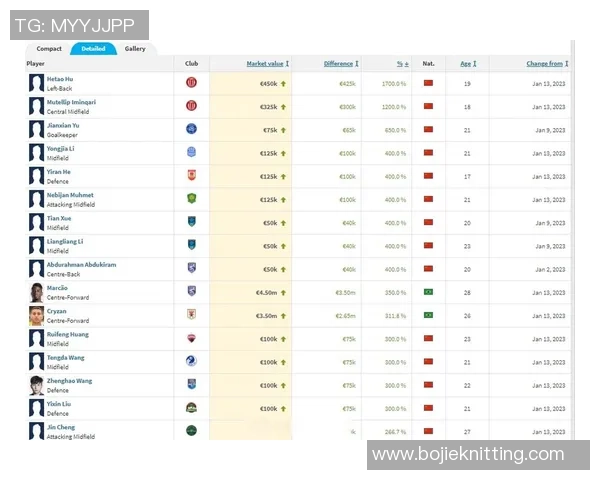Click the Jan 2, 2023 date link
This screenshot has height=480, width=600.
coord(551,268)
